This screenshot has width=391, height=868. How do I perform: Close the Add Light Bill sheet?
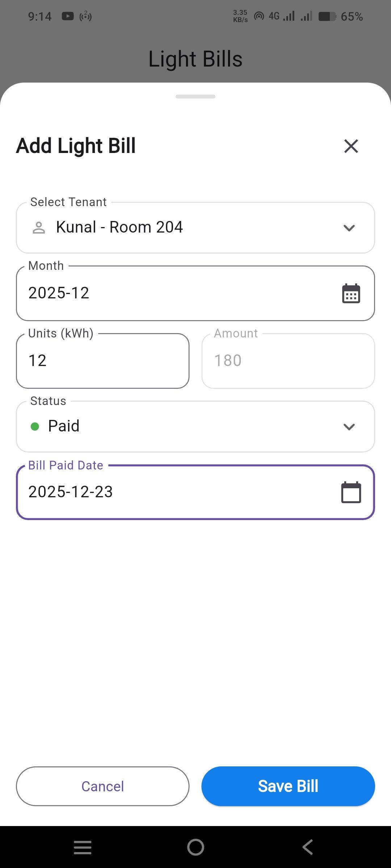pyautogui.click(x=351, y=146)
